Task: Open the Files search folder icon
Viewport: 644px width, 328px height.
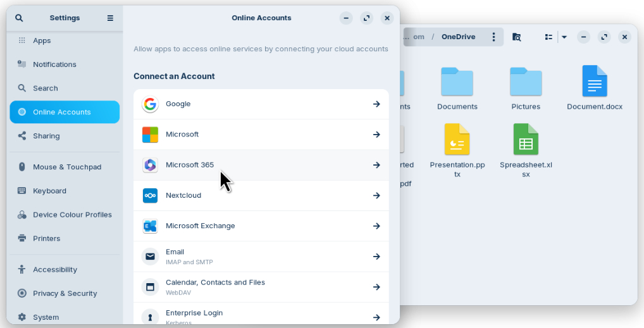Action: point(517,37)
